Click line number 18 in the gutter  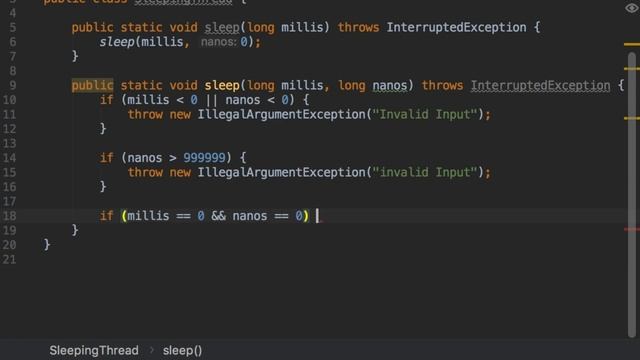point(9,216)
